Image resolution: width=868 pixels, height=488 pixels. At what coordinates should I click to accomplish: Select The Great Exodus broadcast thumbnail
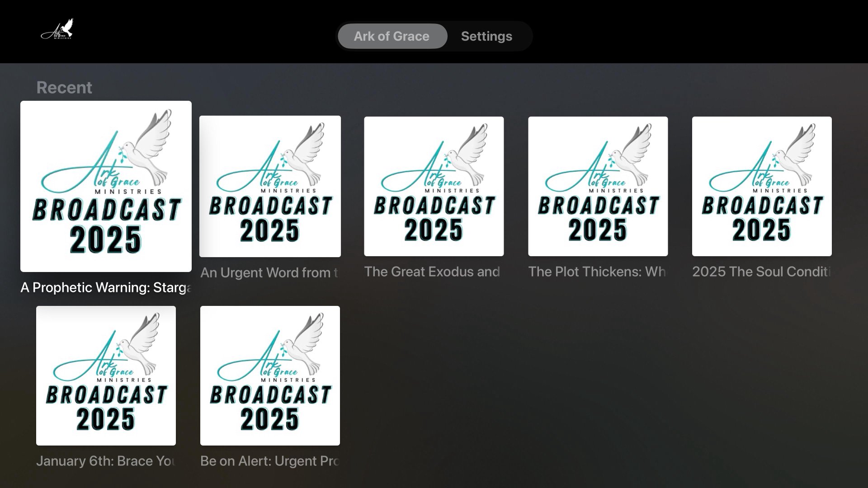pyautogui.click(x=434, y=186)
